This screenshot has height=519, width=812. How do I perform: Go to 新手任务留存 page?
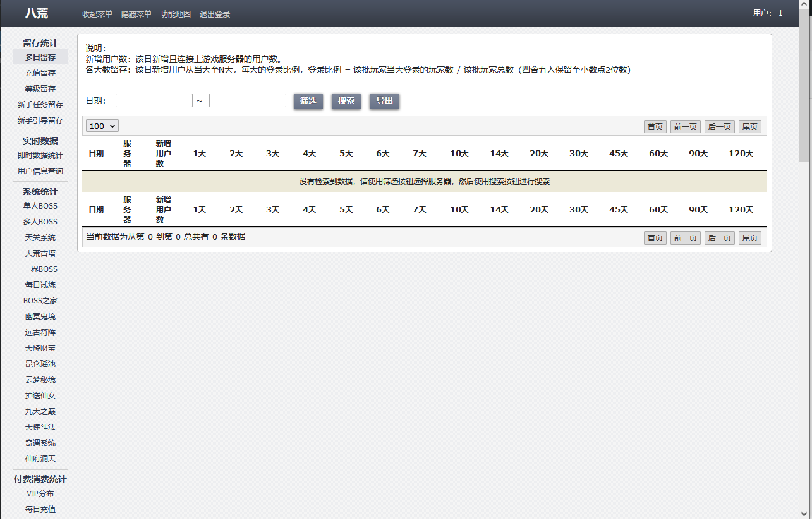tap(40, 104)
